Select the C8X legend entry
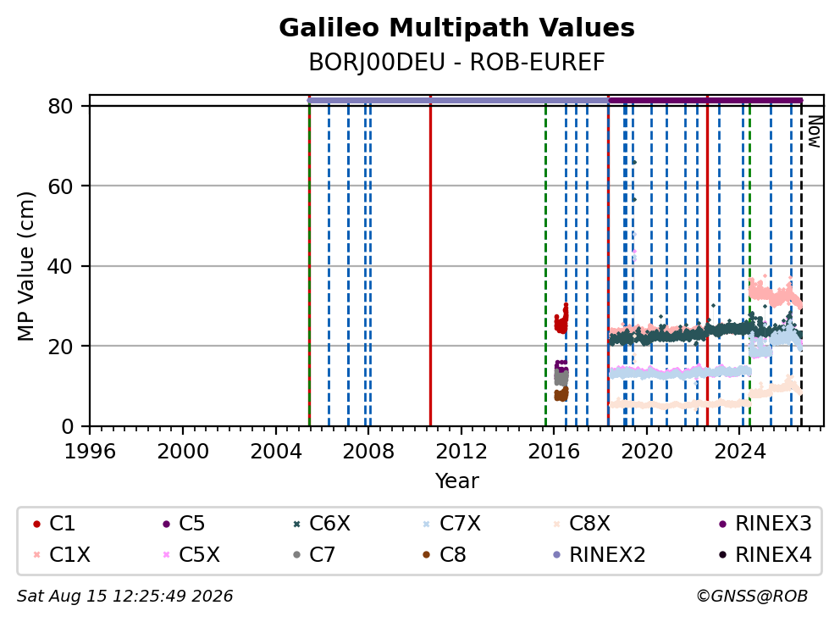 click(x=581, y=524)
